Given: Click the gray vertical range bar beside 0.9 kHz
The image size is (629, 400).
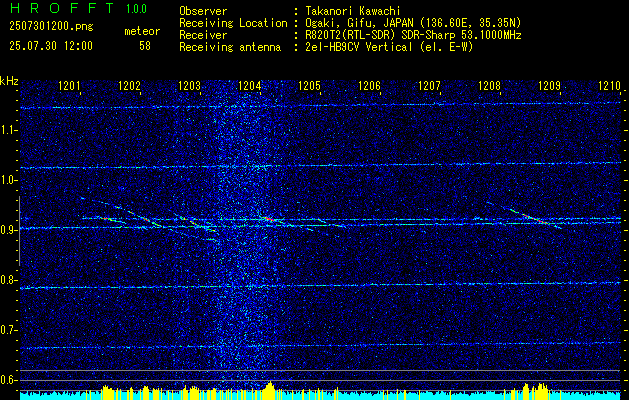Looking at the screenshot, I should [19, 231].
